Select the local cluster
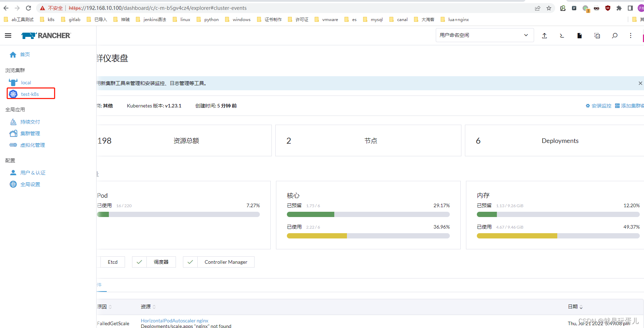Screen dimensions: 644x328 (x=26, y=83)
